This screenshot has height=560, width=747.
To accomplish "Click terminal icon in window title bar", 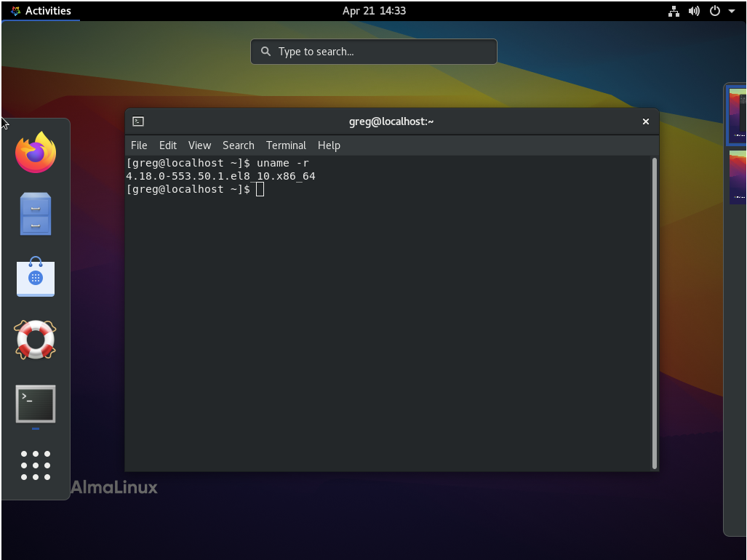I will point(138,121).
